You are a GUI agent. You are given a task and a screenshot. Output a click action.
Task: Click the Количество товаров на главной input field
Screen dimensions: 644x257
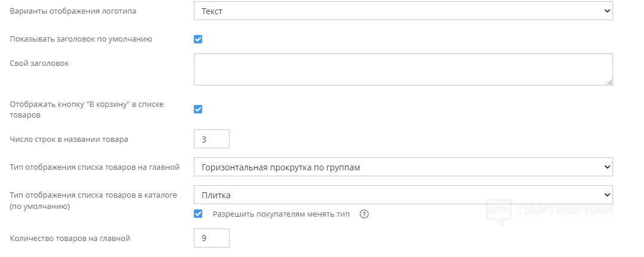[x=212, y=239]
